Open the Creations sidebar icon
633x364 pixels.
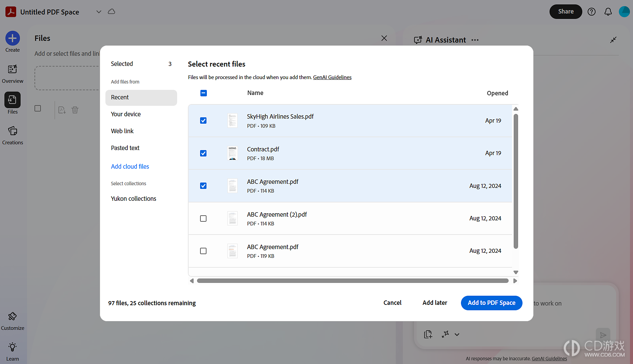tap(13, 131)
